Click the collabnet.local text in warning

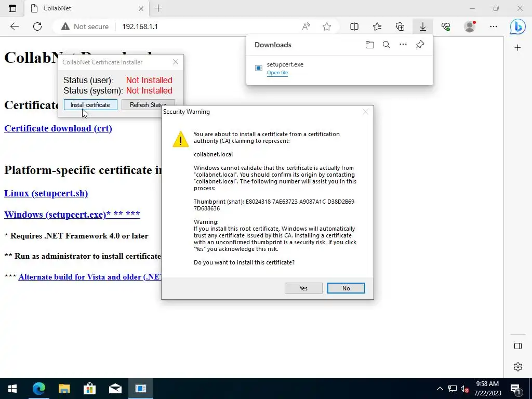click(213, 154)
